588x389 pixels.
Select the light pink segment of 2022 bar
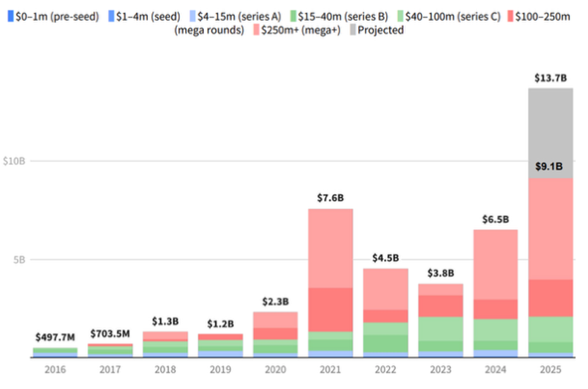tap(385, 289)
